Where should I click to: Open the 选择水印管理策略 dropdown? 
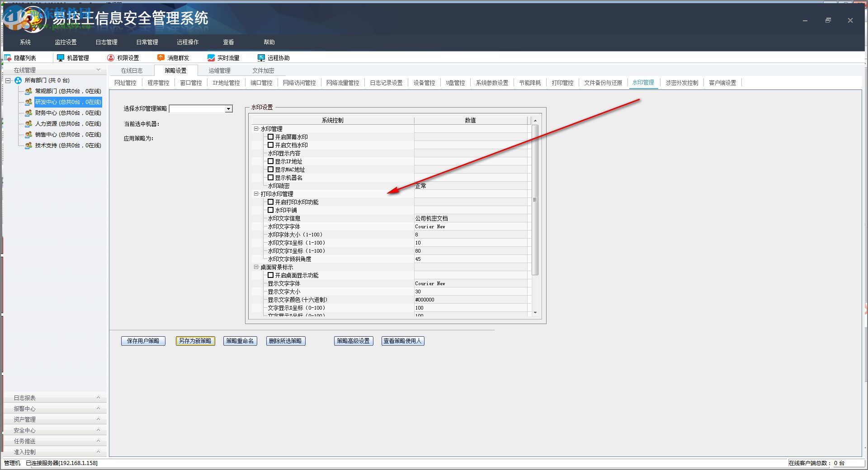point(228,108)
